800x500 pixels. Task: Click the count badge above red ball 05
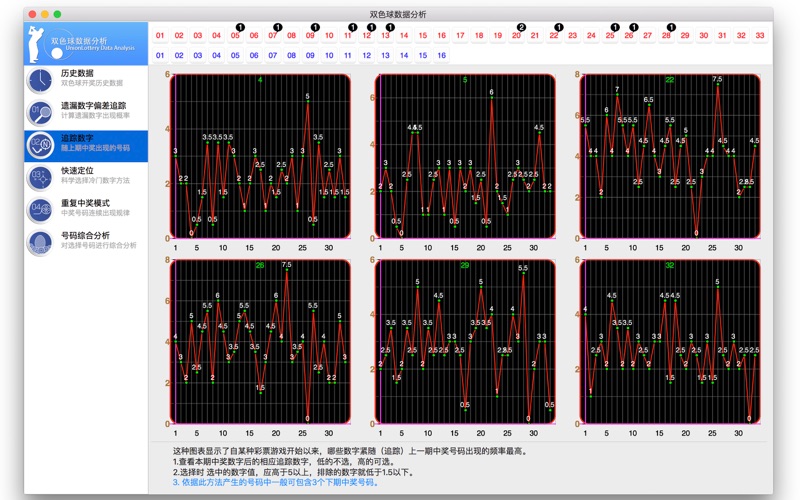click(240, 27)
